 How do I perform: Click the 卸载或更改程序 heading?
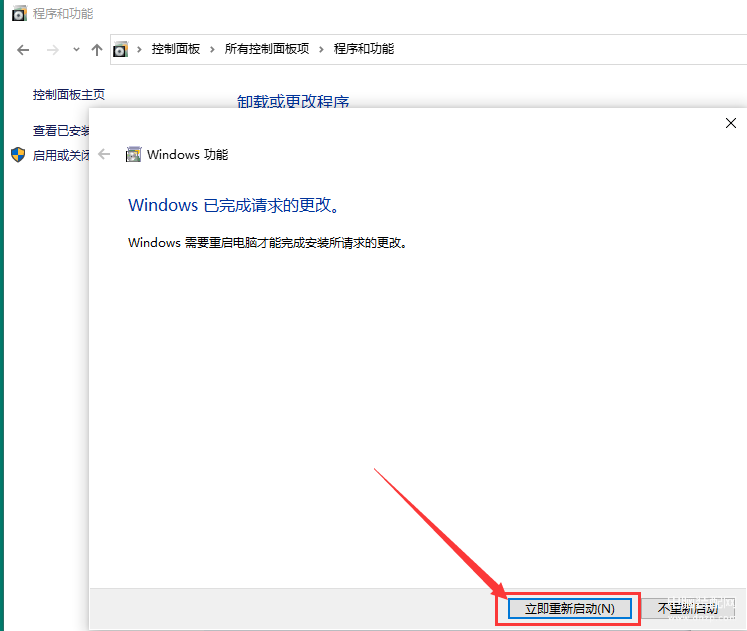click(x=293, y=101)
